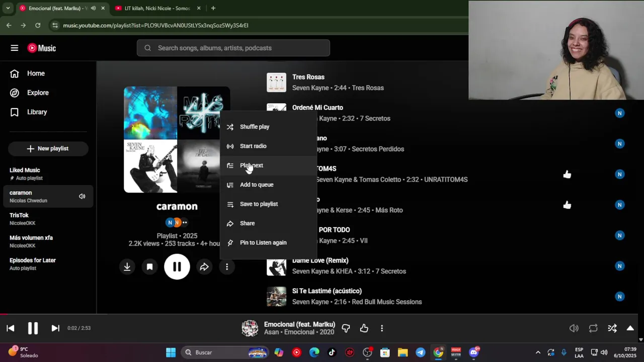Select Shuffle play from context menu
644x362 pixels.
(x=269, y=127)
